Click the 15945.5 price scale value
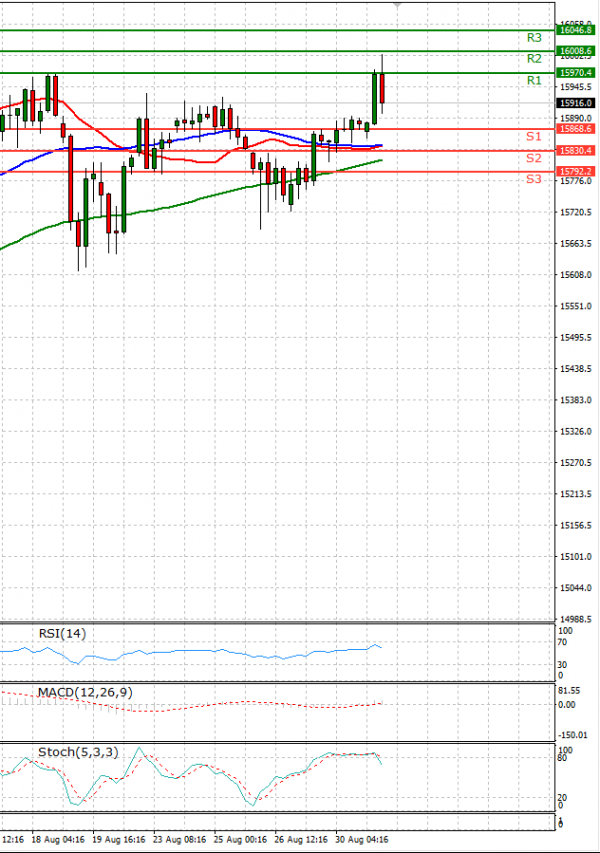This screenshot has height=853, width=600. [576, 87]
